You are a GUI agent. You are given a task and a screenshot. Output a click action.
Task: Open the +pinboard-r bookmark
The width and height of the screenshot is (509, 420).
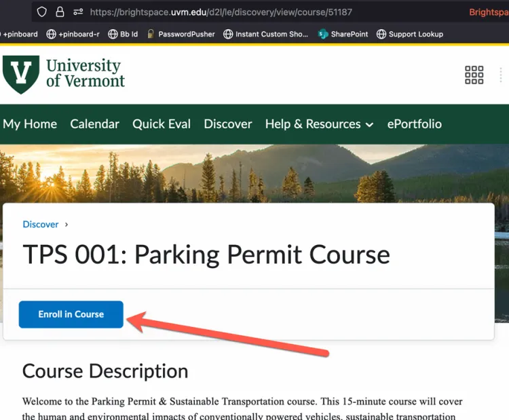coord(73,34)
